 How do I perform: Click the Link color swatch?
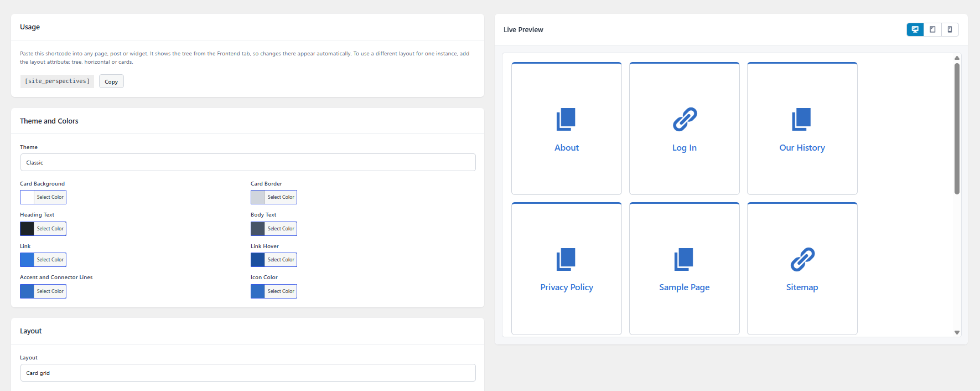[x=27, y=260]
